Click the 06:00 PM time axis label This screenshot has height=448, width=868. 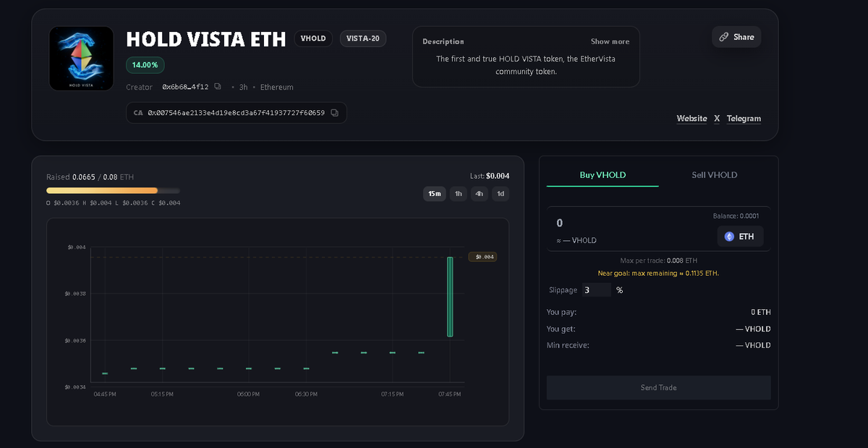248,394
